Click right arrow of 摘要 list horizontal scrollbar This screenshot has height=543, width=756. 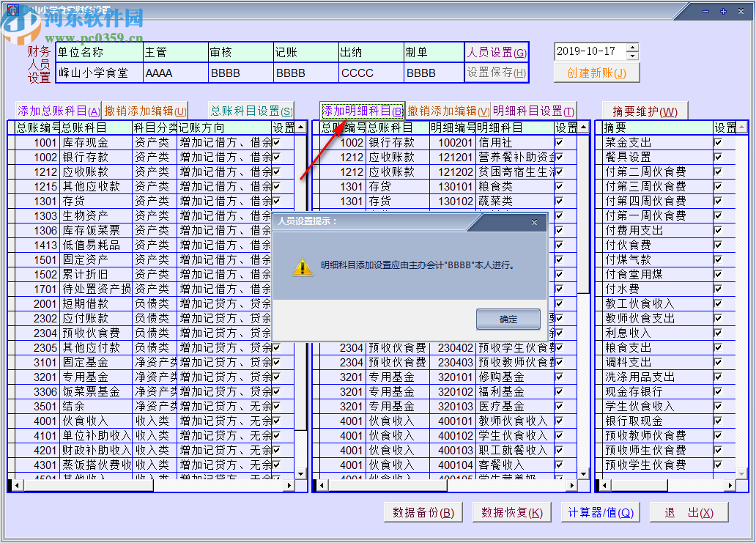tap(730, 485)
